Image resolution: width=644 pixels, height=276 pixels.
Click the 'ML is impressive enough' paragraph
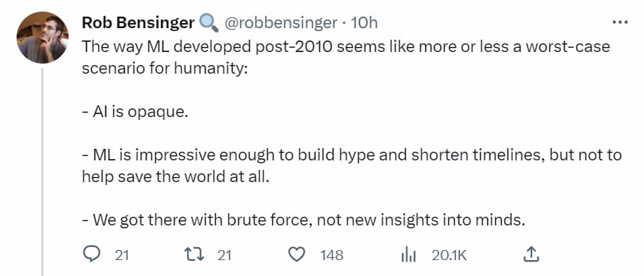point(352,165)
